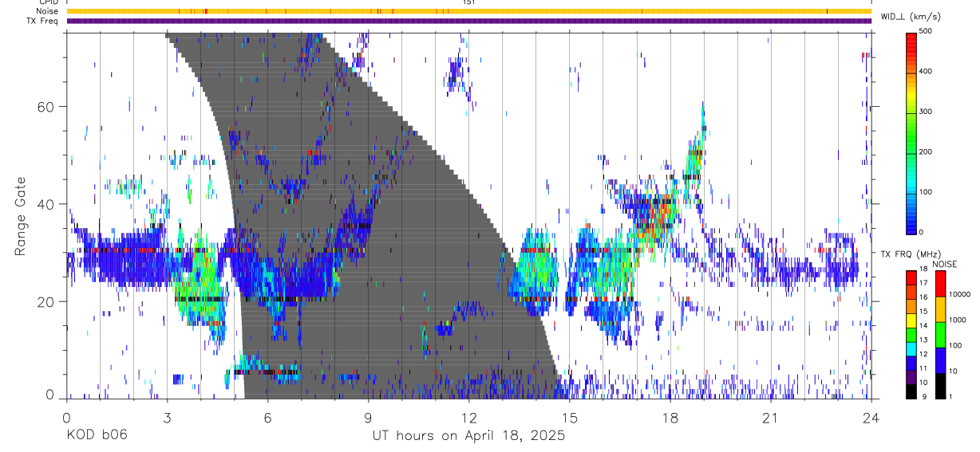Viewport: 980px width, 452px height.
Task: Click the main range-time plot area
Action: coord(469,215)
